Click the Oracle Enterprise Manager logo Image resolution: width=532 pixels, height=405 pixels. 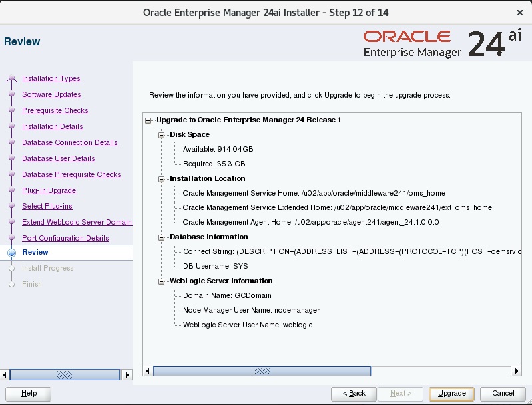[441, 43]
